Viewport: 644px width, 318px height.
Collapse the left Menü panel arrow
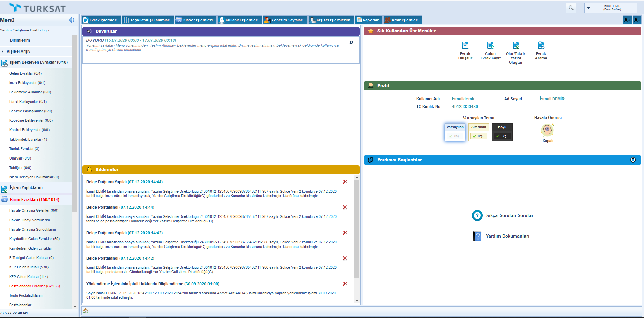click(71, 20)
